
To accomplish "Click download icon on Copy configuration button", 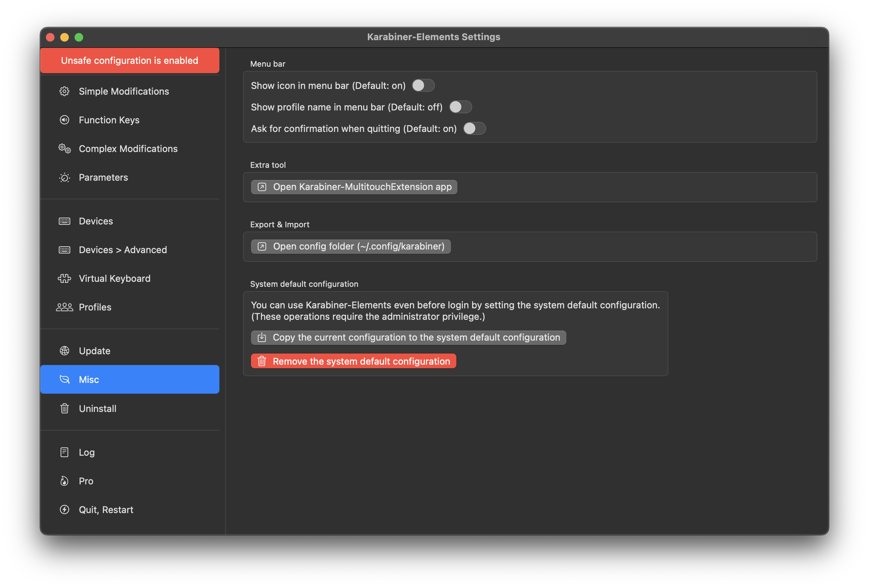I will [x=262, y=337].
